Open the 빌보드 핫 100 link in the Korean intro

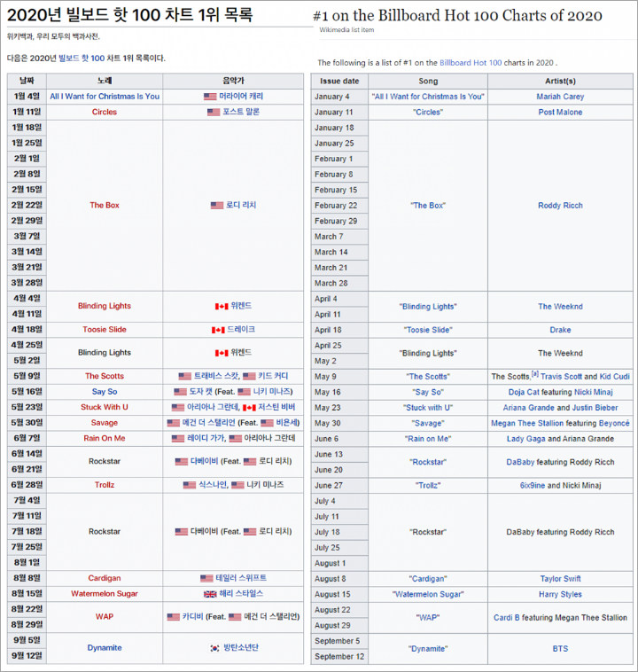[82, 59]
